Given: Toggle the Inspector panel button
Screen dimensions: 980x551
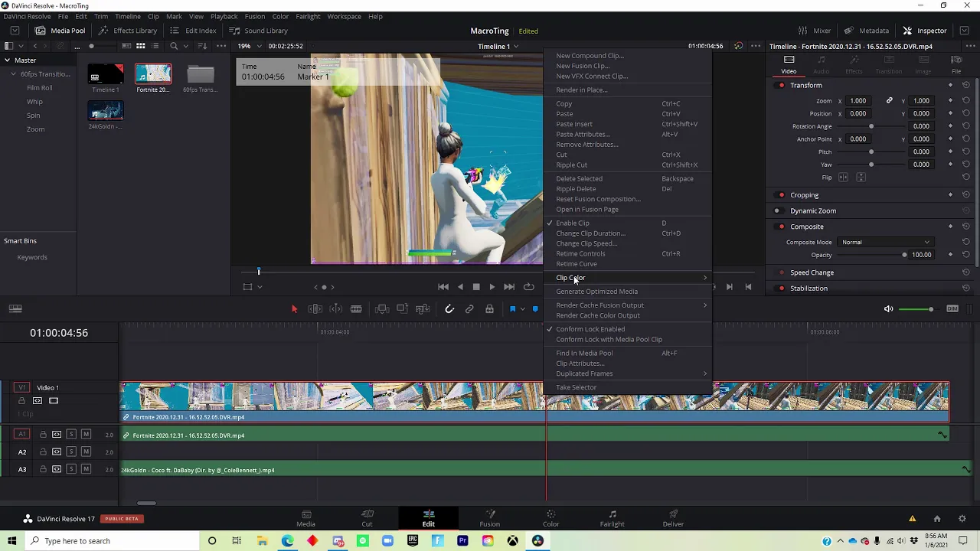Looking at the screenshot, I should point(925,31).
